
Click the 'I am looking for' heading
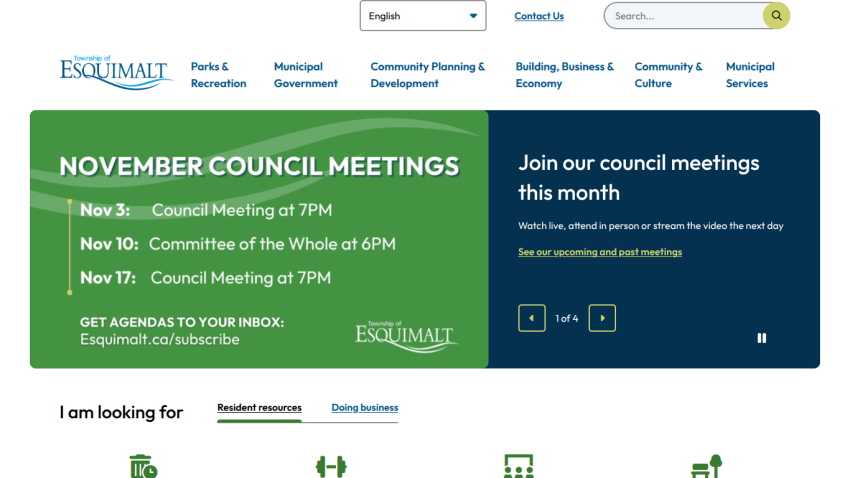point(121,412)
